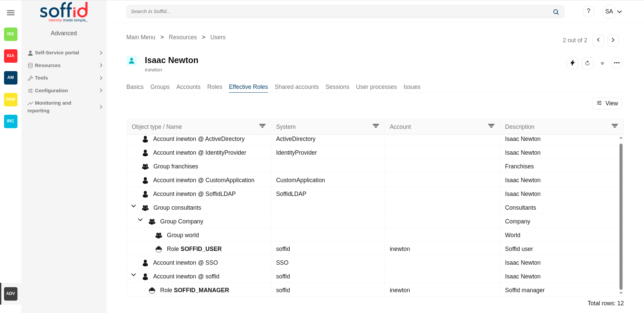Go to Resources breadcrumb
The height and width of the screenshot is (313, 644).
coord(183,37)
